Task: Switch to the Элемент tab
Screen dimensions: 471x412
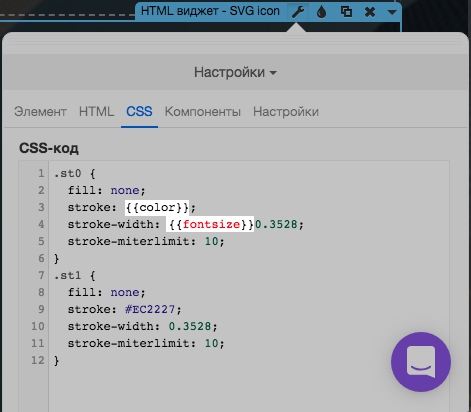Action: click(x=40, y=112)
